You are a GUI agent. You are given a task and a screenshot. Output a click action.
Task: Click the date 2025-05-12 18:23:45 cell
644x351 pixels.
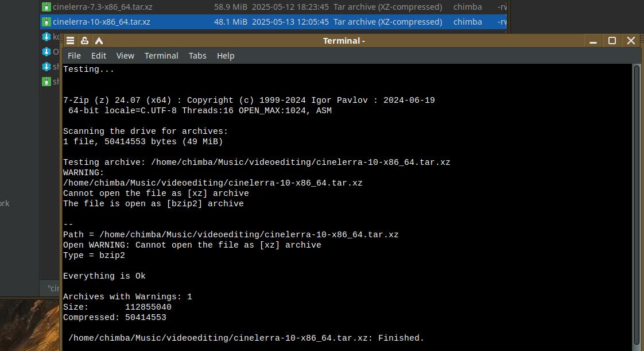pyautogui.click(x=290, y=7)
